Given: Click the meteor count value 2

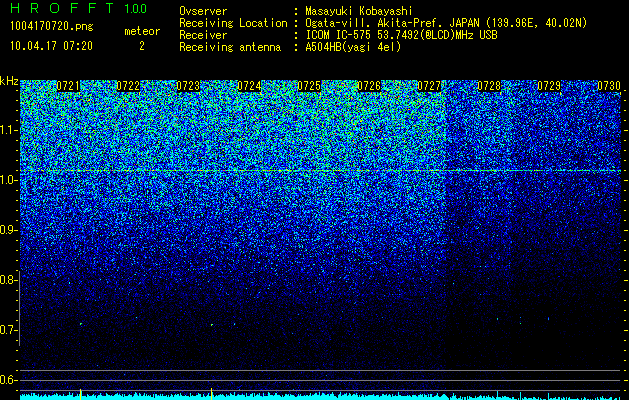Looking at the screenshot, I should click(x=142, y=46).
